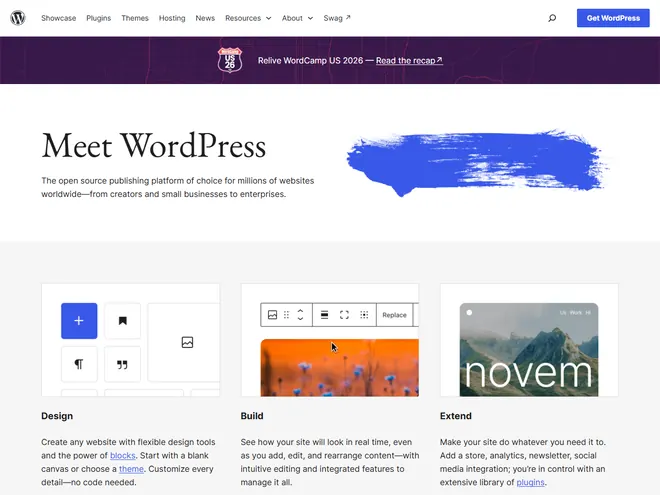660x495 pixels.
Task: Click the WordPress logo icon
Action: [18, 18]
